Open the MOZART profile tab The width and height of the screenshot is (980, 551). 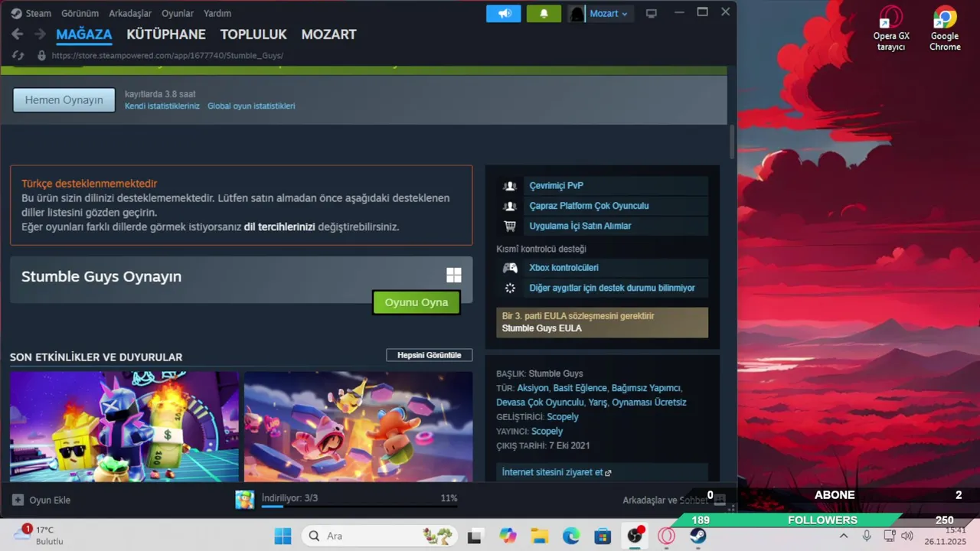tap(329, 34)
